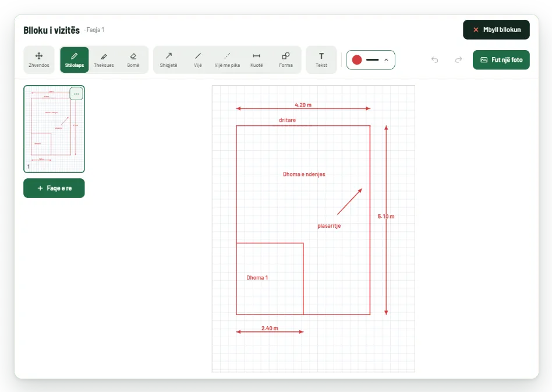Select the Theksues highlighter tool

(x=104, y=60)
